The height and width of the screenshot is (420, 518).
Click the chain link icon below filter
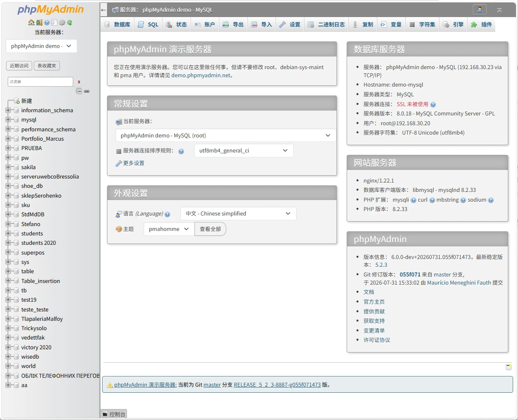87,91
